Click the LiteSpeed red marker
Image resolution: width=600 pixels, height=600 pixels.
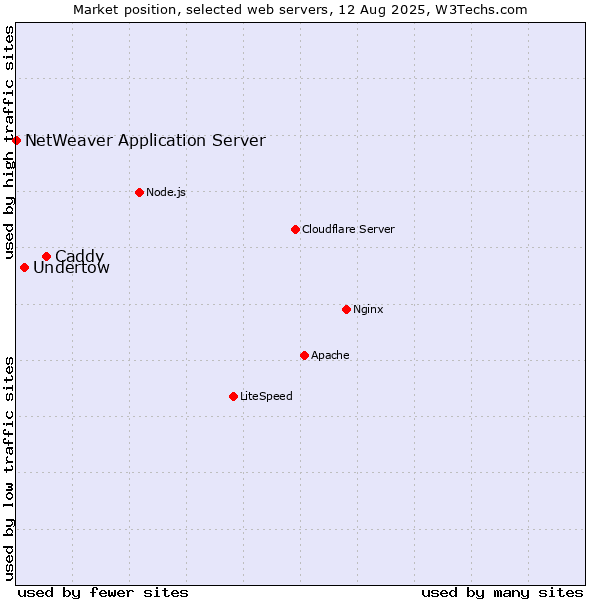[234, 396]
